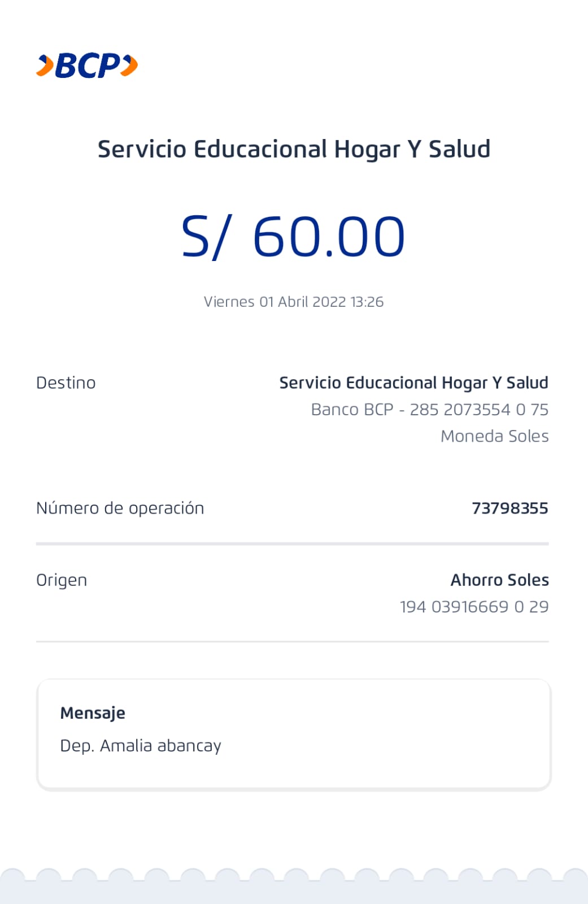Click the Número de operación label
This screenshot has height=904, width=588.
click(x=120, y=508)
